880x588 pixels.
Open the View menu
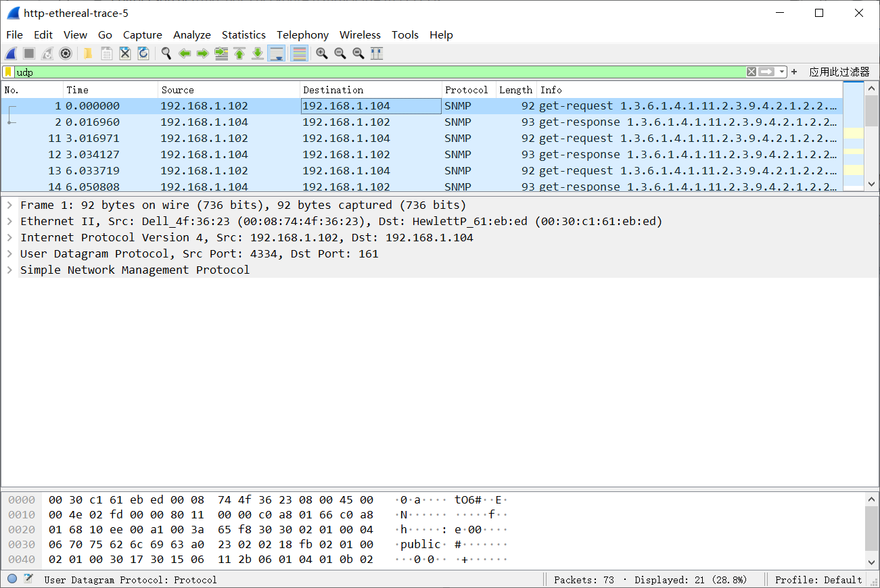coord(75,34)
